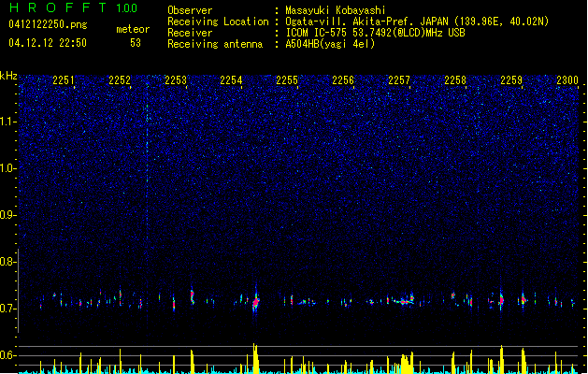Screen dimensions: 588x374
Task: Click the HROFFT 1.0.0 title text
Action: [x=73, y=7]
